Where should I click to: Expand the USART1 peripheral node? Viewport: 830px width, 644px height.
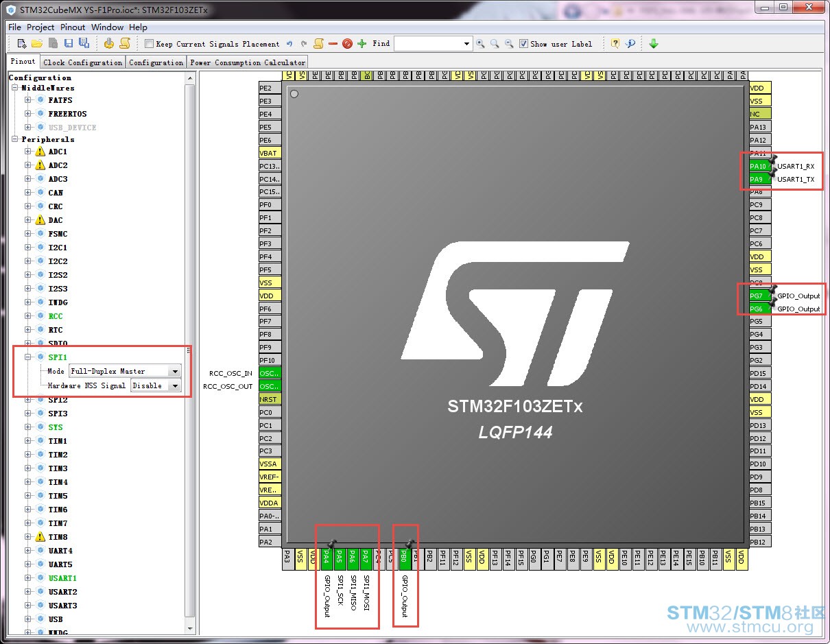point(28,578)
